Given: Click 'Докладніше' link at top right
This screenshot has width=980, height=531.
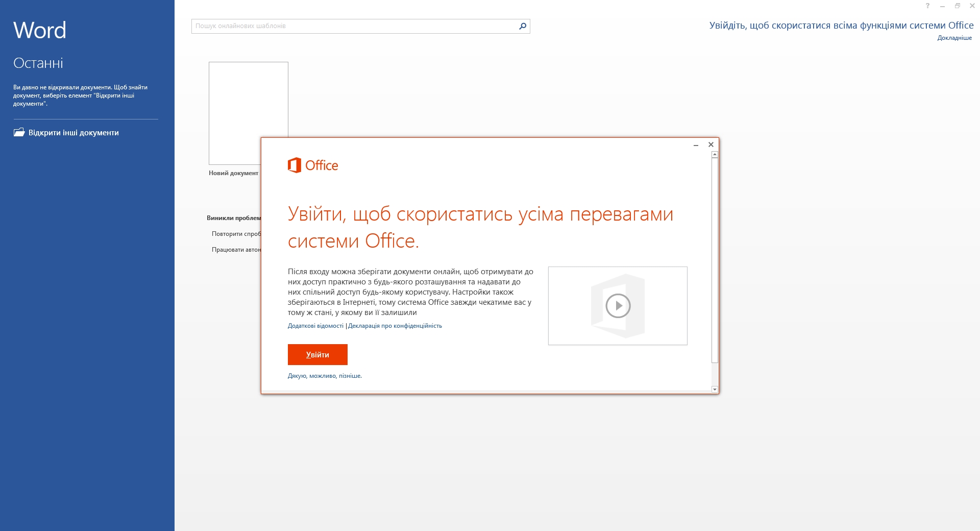Looking at the screenshot, I should pyautogui.click(x=954, y=38).
